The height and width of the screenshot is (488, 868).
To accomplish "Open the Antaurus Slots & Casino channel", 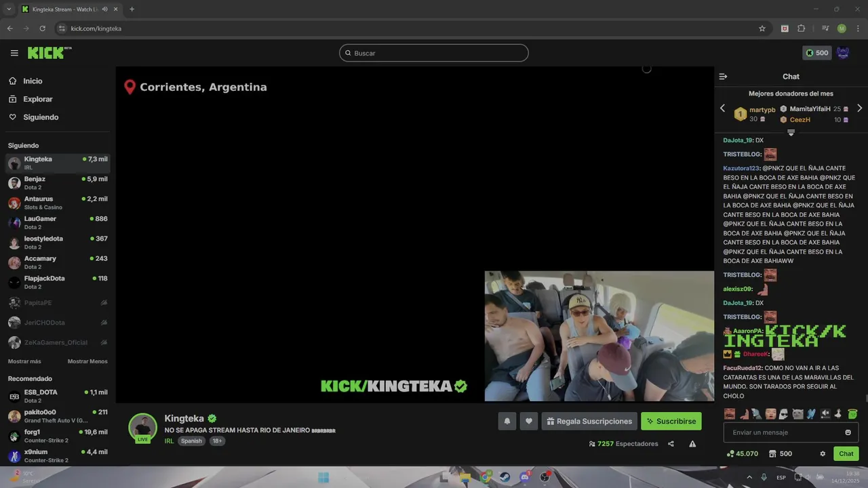I will (x=58, y=203).
